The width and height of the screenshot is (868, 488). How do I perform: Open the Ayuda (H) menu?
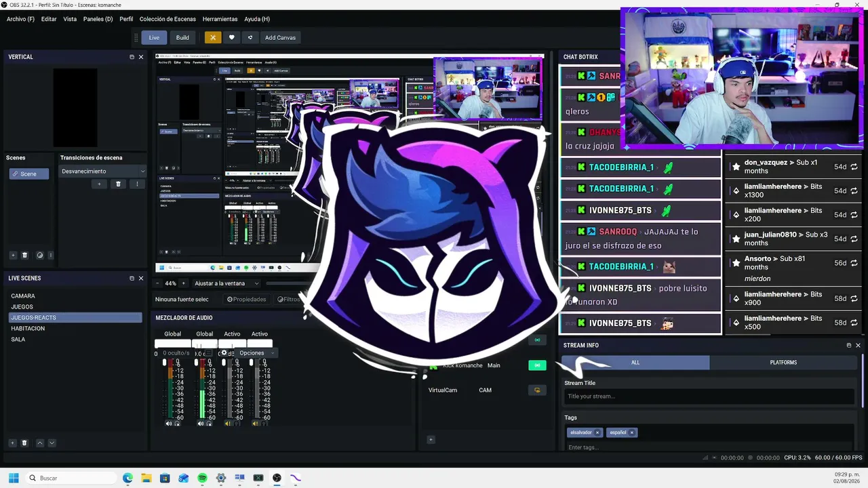click(257, 19)
